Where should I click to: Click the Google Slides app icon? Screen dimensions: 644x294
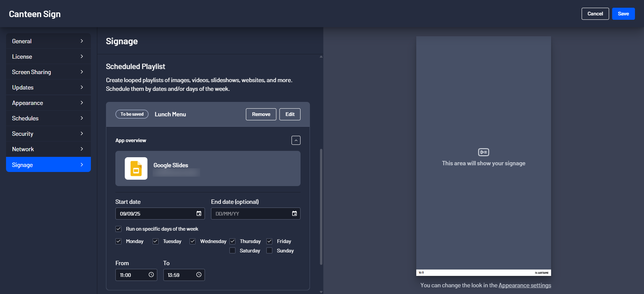point(136,168)
